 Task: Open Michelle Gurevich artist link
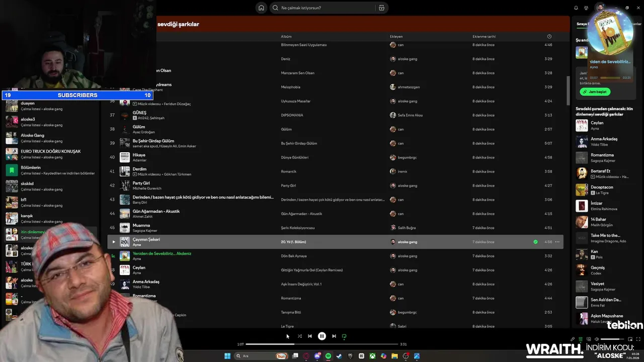(x=147, y=189)
